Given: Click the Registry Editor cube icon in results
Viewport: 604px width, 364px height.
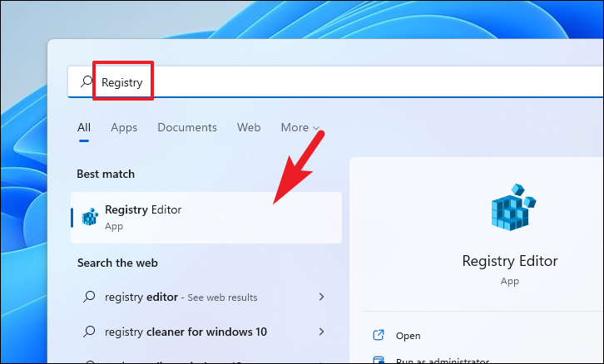Looking at the screenshot, I should pyautogui.click(x=90, y=217).
